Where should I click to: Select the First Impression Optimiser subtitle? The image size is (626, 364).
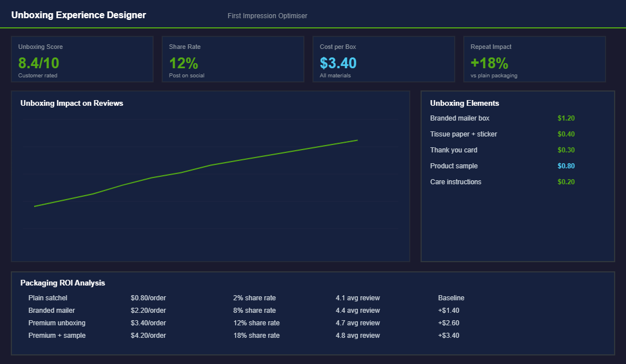pos(267,15)
